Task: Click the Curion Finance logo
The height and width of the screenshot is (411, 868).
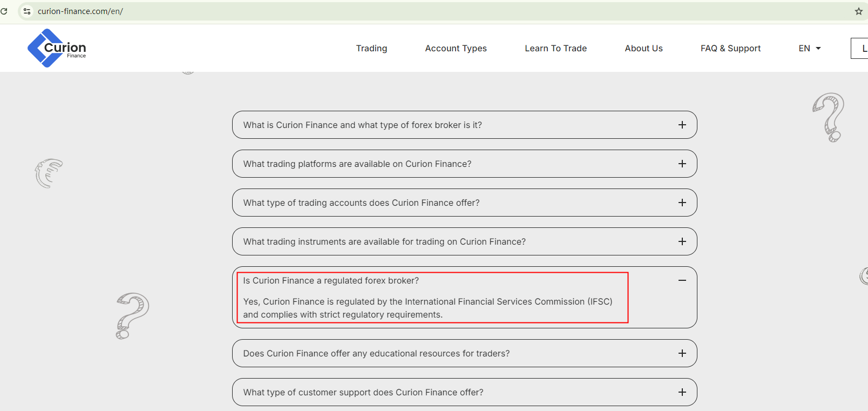Action: (x=57, y=48)
